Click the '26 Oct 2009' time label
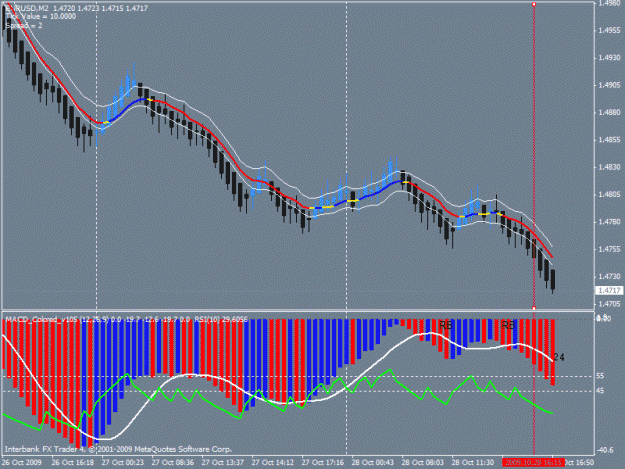 [x=22, y=463]
